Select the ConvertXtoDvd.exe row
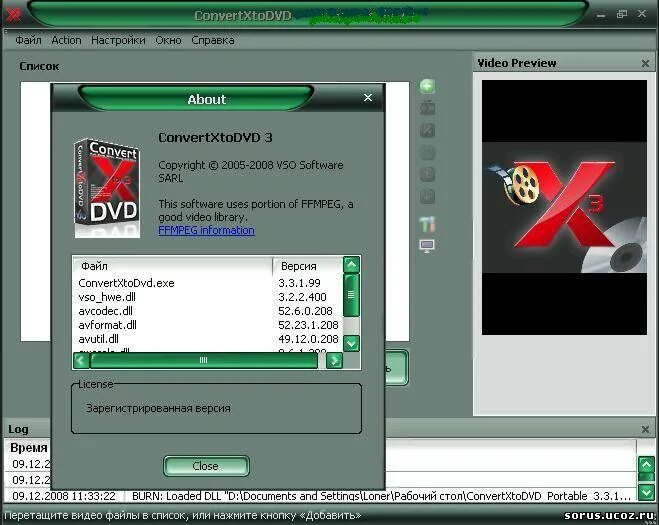The image size is (659, 525). [208, 283]
